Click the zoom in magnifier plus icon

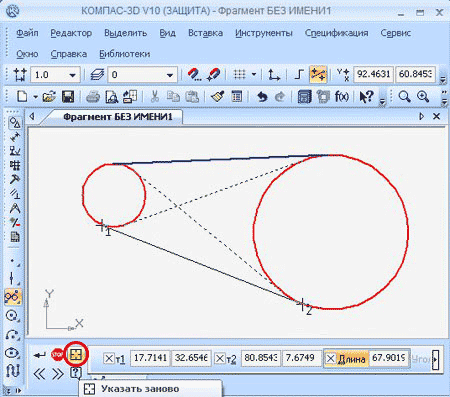click(423, 97)
